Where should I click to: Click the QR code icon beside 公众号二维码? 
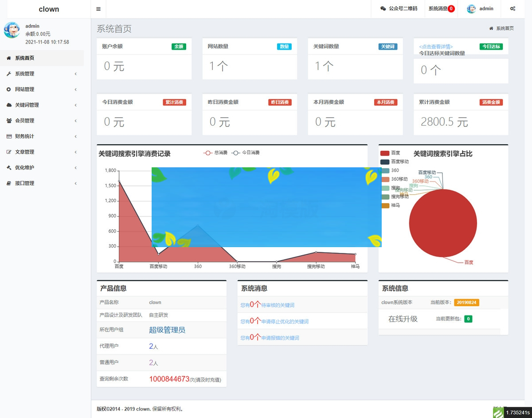tap(383, 8)
